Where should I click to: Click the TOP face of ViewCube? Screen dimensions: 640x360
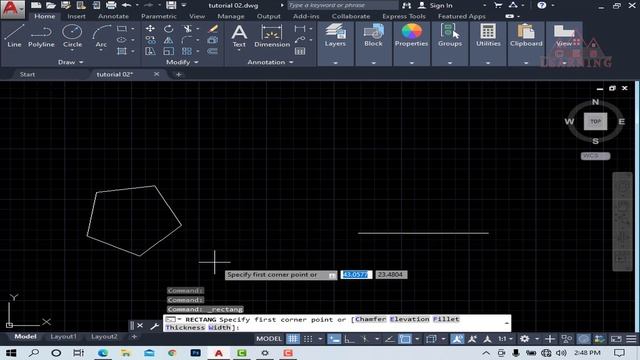coord(596,121)
